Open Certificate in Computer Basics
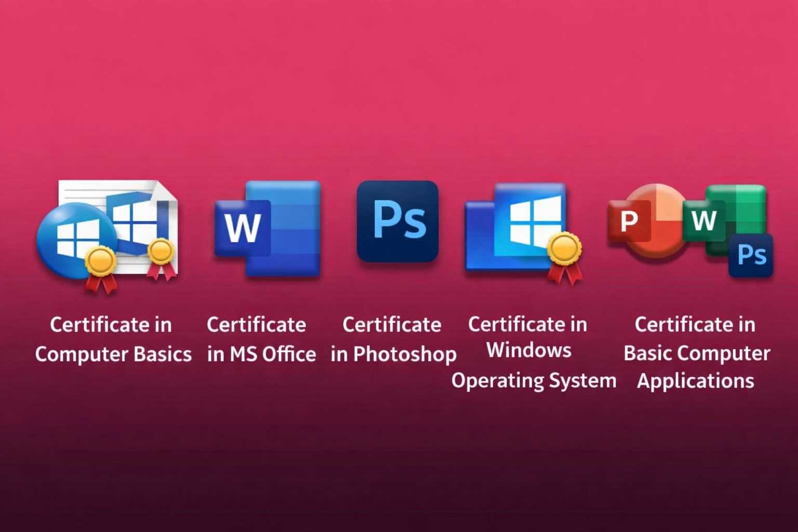This screenshot has height=532, width=798. [113, 339]
